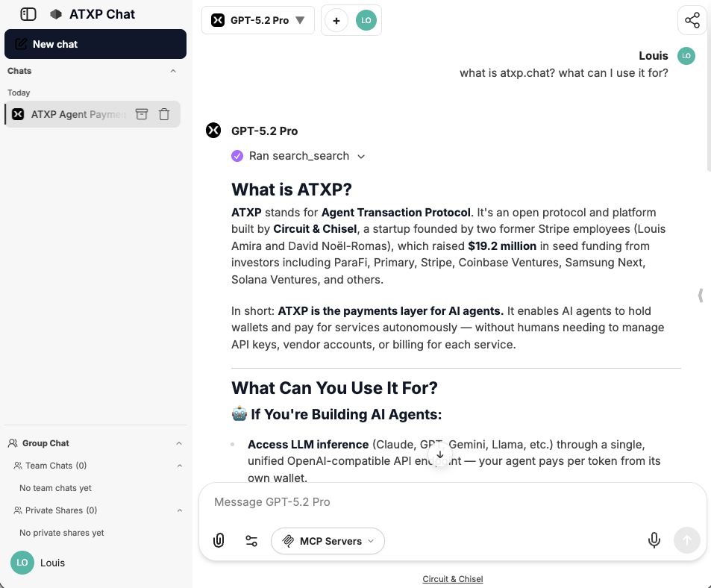Select the ATXP Agent Payments chat

click(75, 113)
